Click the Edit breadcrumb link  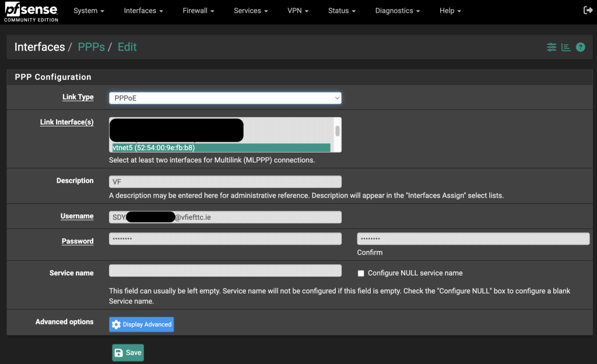[127, 47]
